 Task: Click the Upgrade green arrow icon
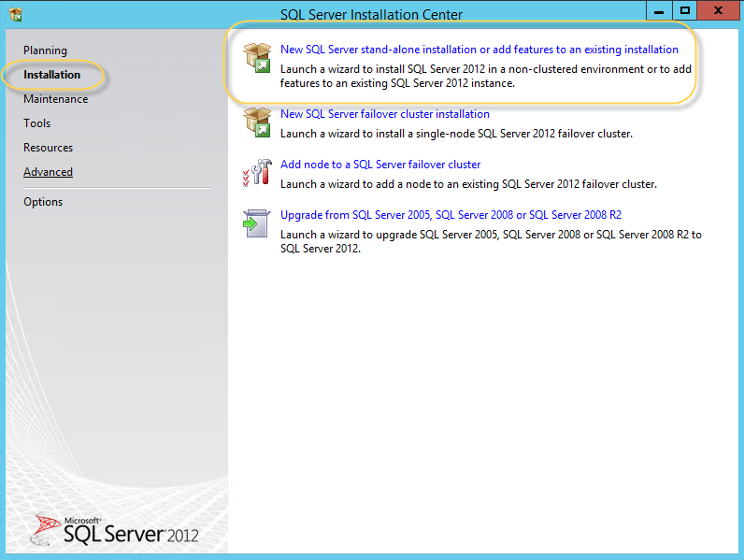[x=256, y=223]
